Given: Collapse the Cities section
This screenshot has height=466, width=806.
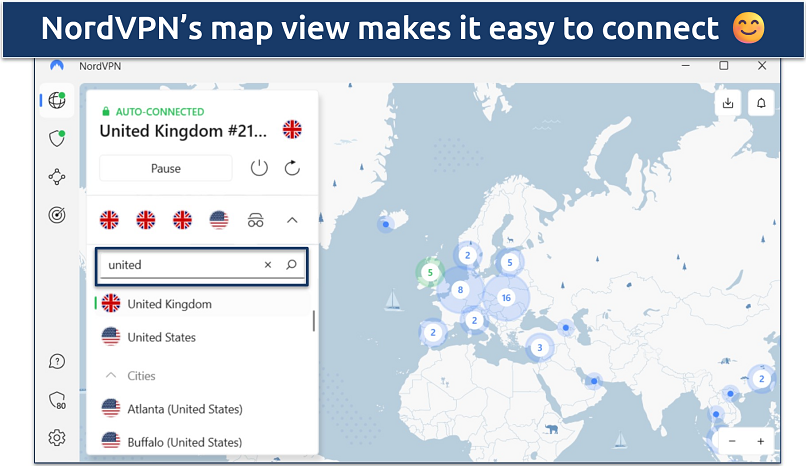Looking at the screenshot, I should (x=111, y=376).
